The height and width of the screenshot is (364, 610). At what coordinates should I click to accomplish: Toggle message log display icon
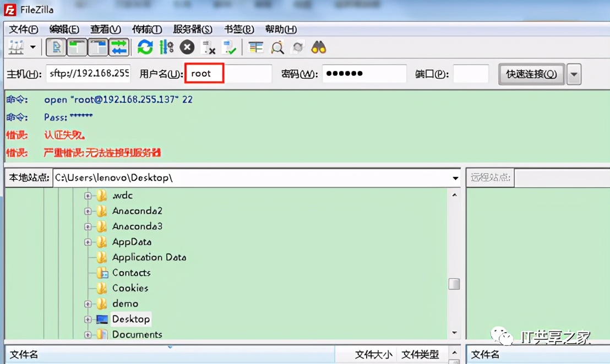coord(56,47)
